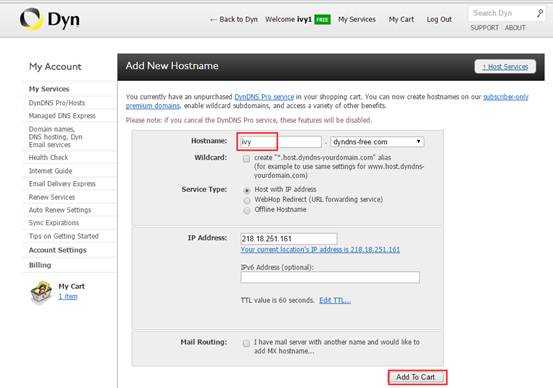This screenshot has width=553, height=388.
Task: Open My Services in top navigation
Action: 357,19
